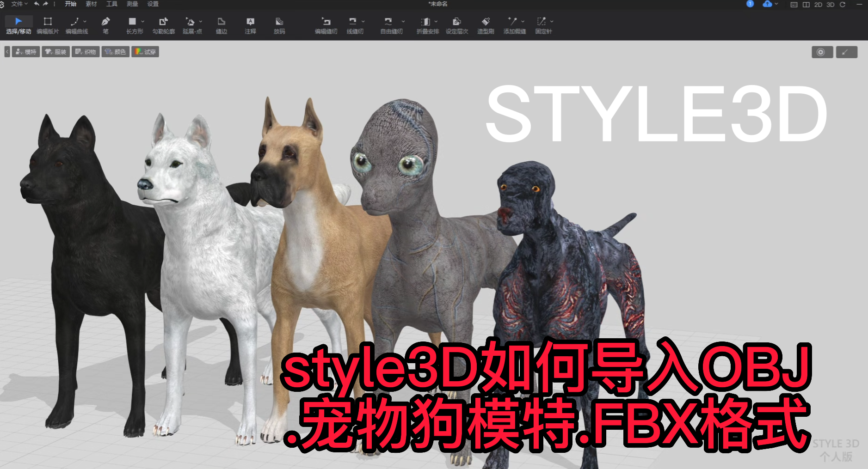The width and height of the screenshot is (868, 469).
Task: Activate the 勾勒轮廓 trace outline tool
Action: tap(164, 25)
